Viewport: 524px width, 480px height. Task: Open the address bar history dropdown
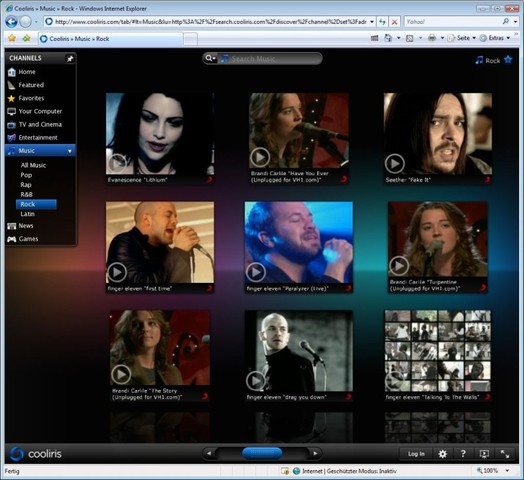[x=372, y=22]
